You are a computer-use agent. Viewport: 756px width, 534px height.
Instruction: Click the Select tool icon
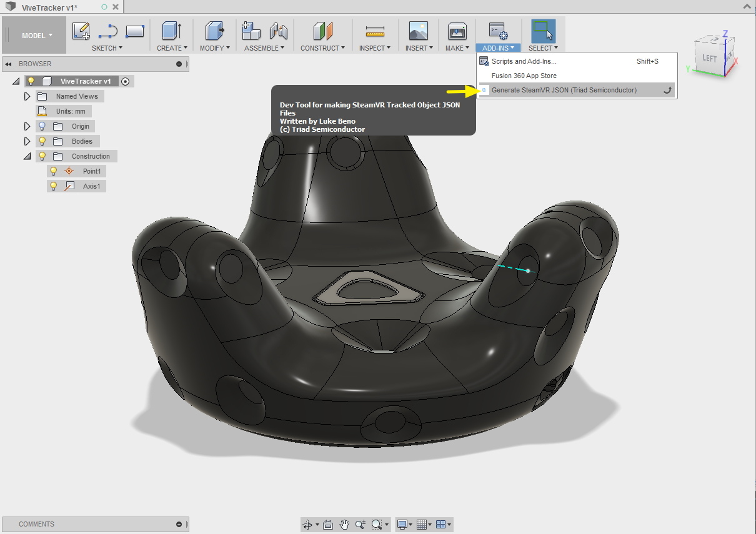coord(543,31)
